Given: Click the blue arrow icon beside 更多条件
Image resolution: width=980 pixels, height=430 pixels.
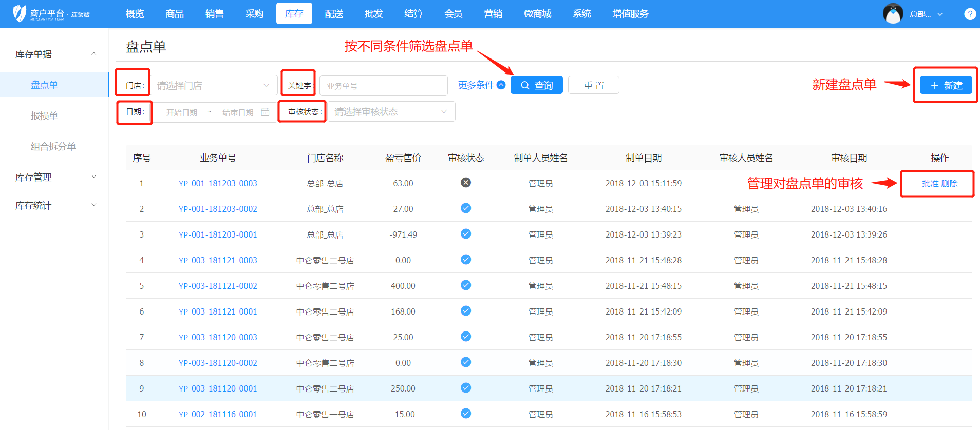Looking at the screenshot, I should [501, 85].
